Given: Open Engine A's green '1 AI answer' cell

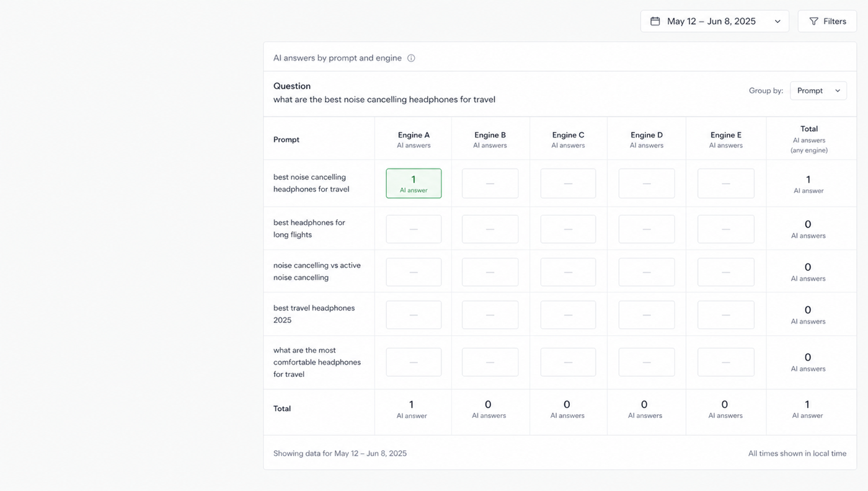Looking at the screenshot, I should pos(414,184).
